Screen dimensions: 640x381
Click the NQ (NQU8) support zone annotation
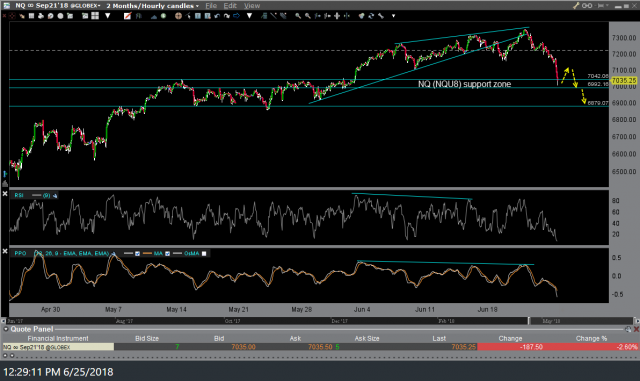pyautogui.click(x=464, y=84)
